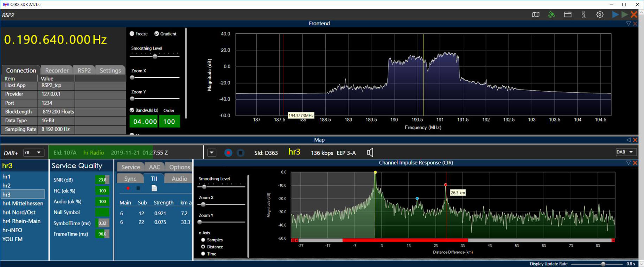Open the 7B channel dropdown
Image resolution: width=644 pixels, height=267 pixels.
(33, 152)
